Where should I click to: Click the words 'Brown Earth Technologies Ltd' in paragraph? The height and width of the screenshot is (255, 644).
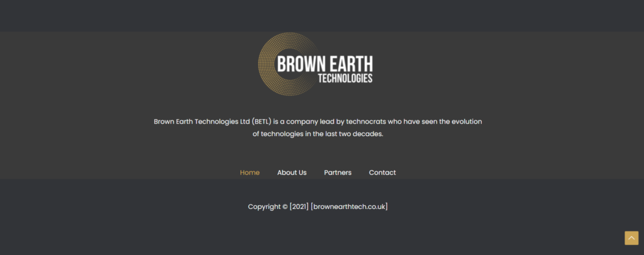[201, 122]
